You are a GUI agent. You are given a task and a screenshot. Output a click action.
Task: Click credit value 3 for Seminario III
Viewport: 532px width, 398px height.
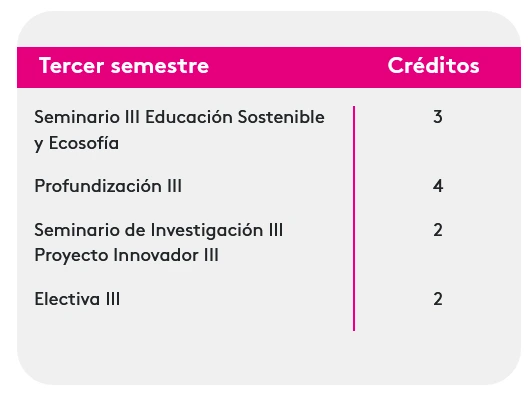(438, 117)
